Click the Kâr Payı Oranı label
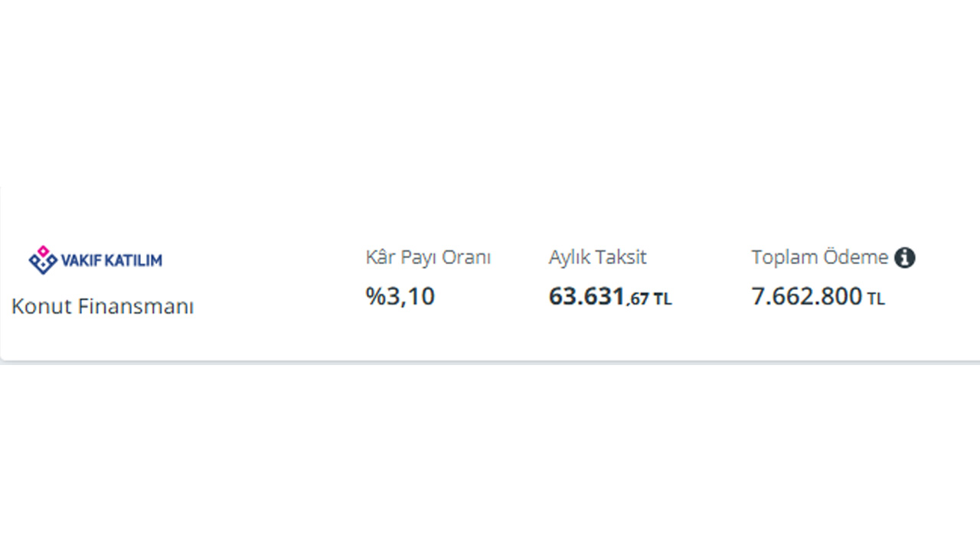Image resolution: width=980 pixels, height=551 pixels. [x=428, y=258]
